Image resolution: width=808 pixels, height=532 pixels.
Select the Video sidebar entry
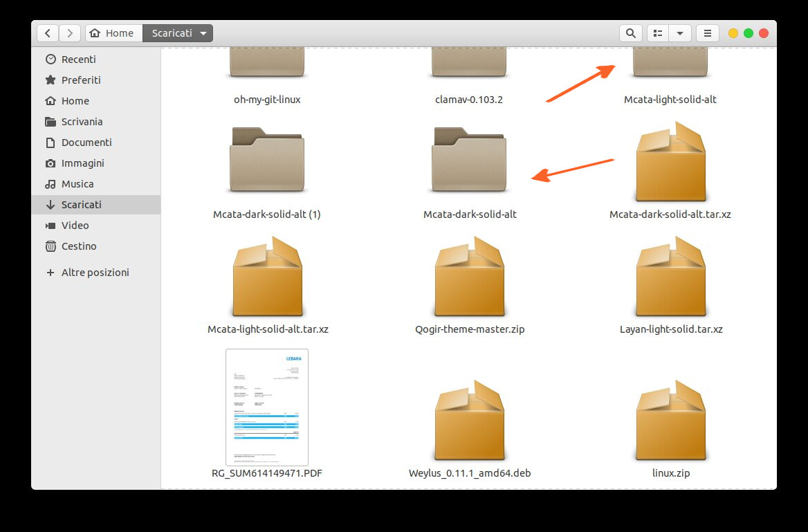pyautogui.click(x=73, y=226)
